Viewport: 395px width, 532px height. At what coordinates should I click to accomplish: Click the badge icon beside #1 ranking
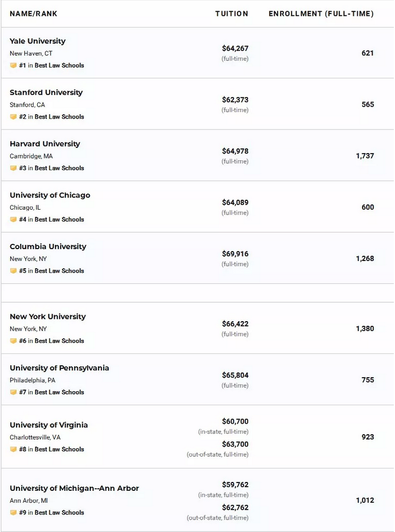[13, 65]
